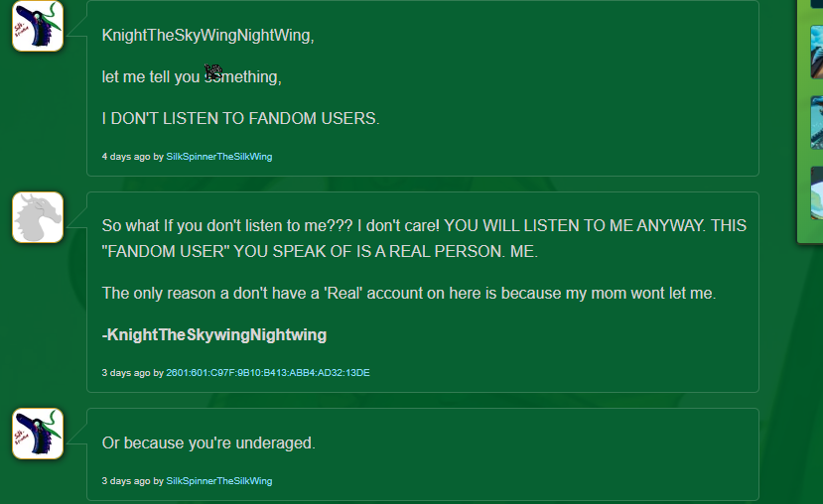Open SilkSpinnerTheSilkWing's profile link in the first comment
The height and width of the screenshot is (504, 823).
coord(218,157)
